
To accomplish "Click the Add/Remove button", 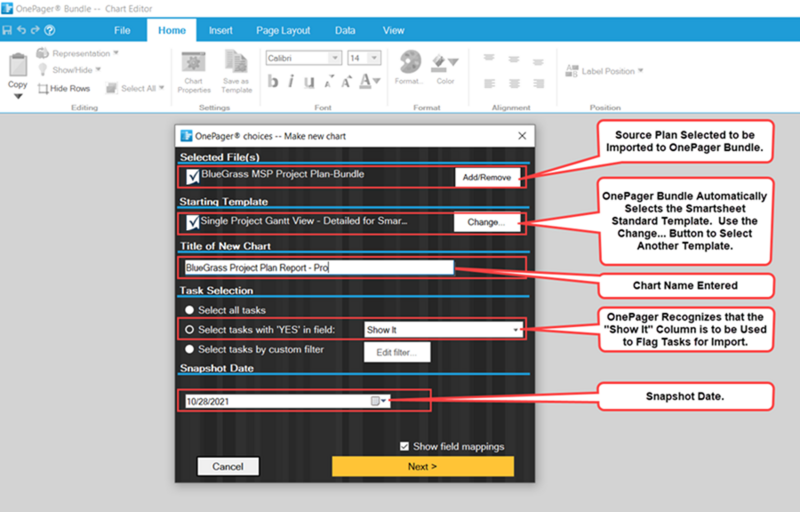I will [x=487, y=177].
